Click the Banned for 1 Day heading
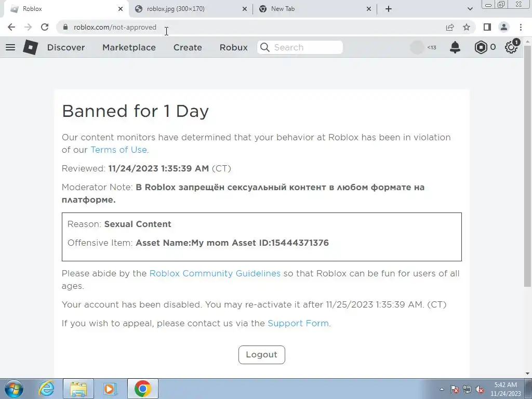The image size is (532, 399). pos(136,111)
